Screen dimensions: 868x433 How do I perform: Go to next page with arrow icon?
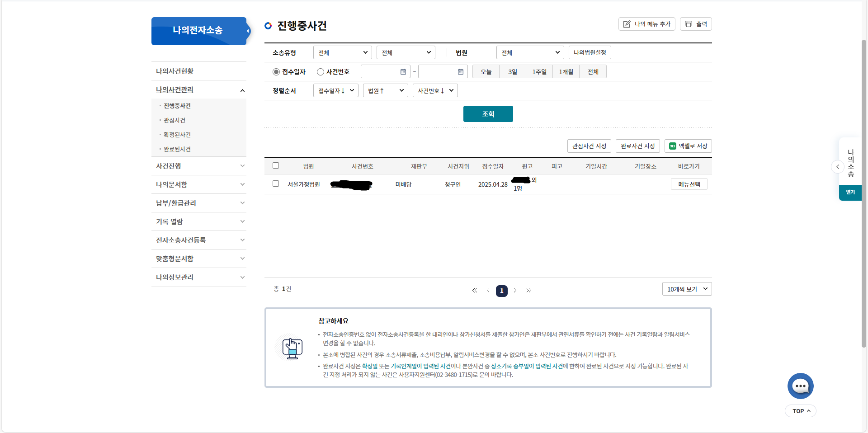coord(515,291)
